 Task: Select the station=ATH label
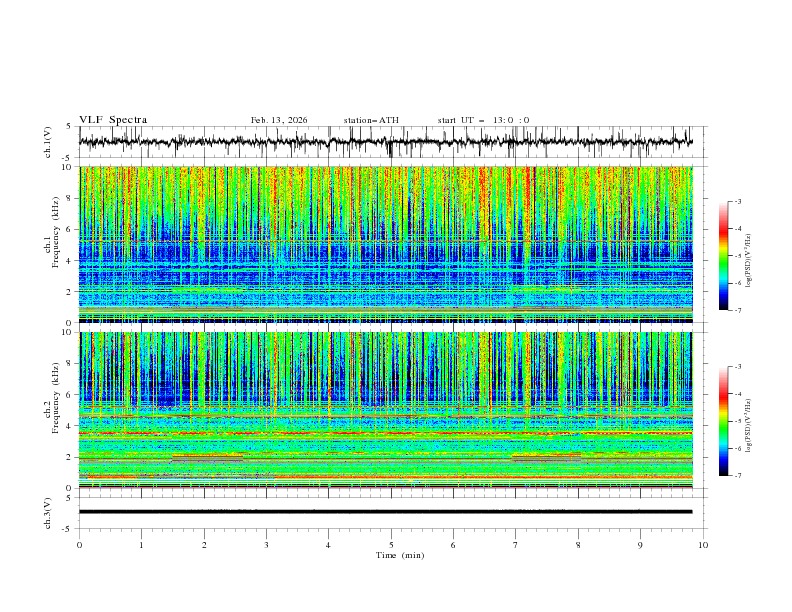[x=371, y=120]
